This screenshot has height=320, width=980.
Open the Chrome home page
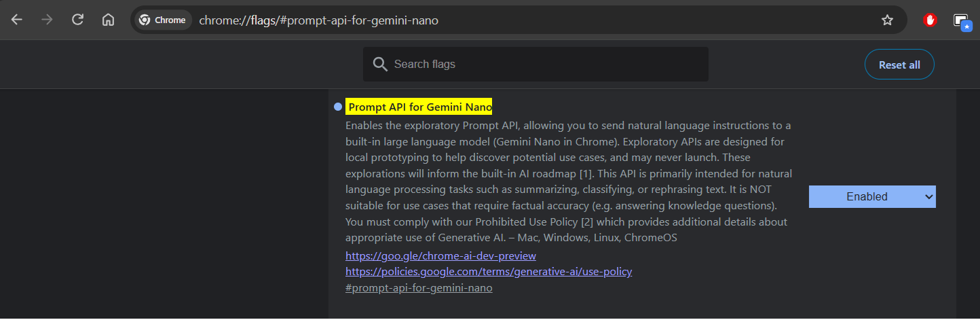(108, 20)
